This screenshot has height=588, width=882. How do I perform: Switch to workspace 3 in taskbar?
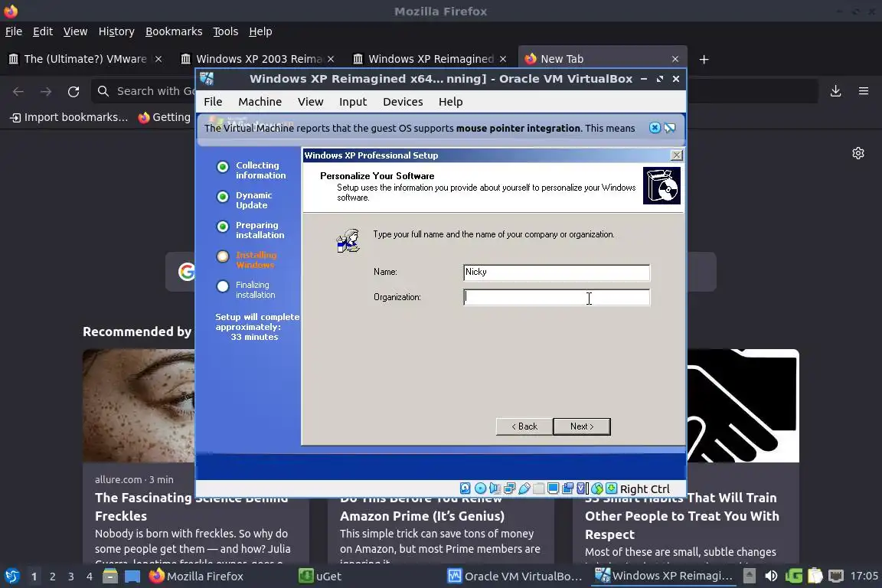click(71, 577)
